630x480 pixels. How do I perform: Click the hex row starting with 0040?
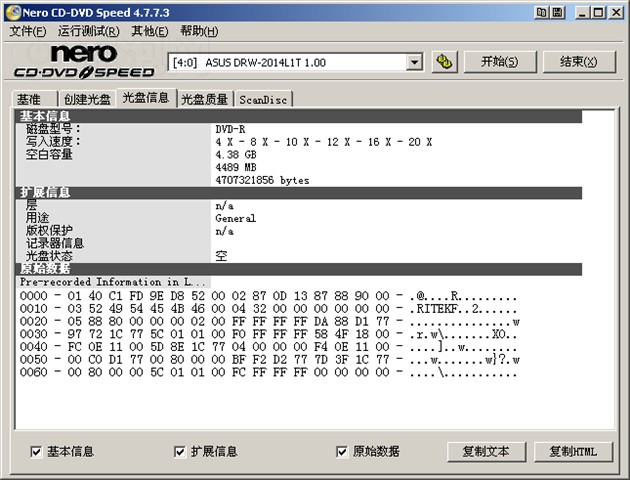268,347
